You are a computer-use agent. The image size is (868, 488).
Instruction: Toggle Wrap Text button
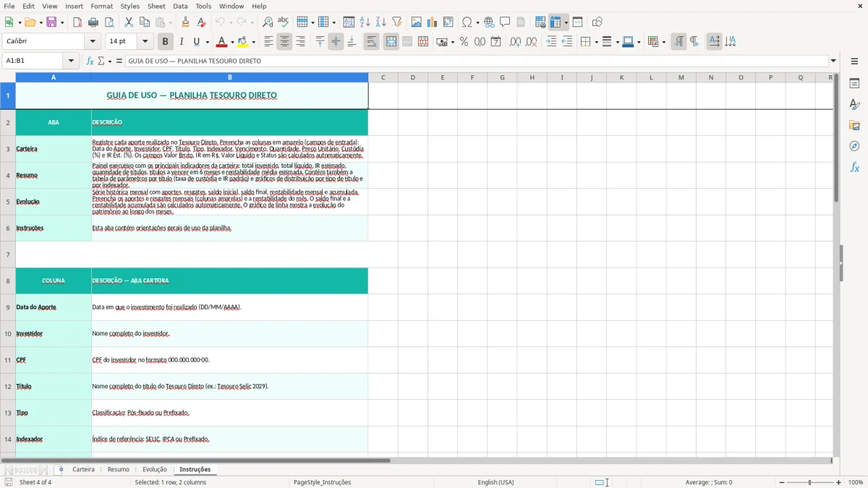coord(372,42)
